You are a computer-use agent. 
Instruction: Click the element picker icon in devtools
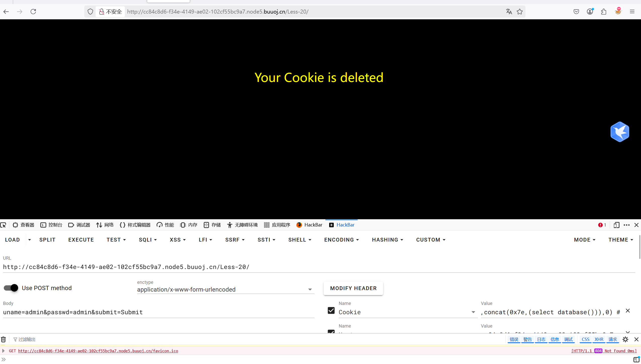[x=4, y=225]
